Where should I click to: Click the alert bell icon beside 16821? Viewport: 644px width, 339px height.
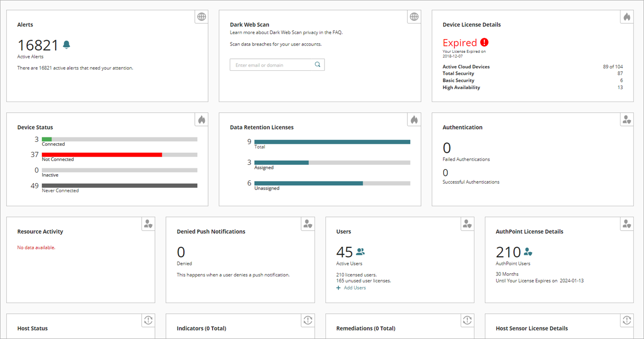click(67, 45)
